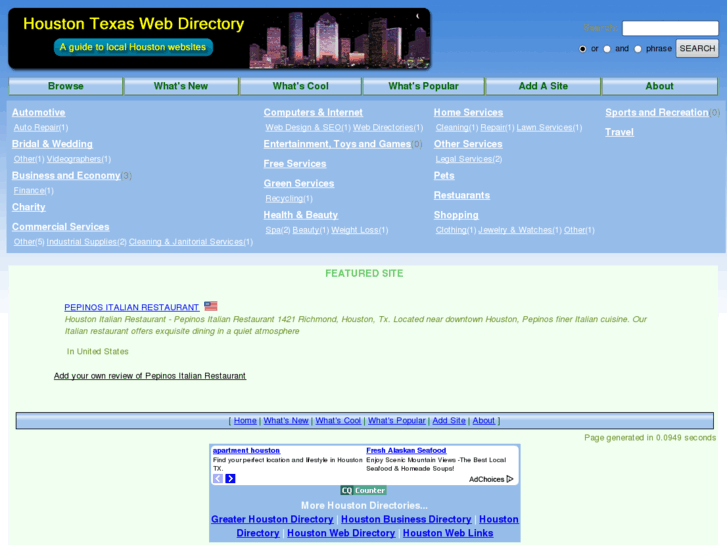Screen dimensions: 727x545
Task: Open the About navigation tab
Action: 659,86
